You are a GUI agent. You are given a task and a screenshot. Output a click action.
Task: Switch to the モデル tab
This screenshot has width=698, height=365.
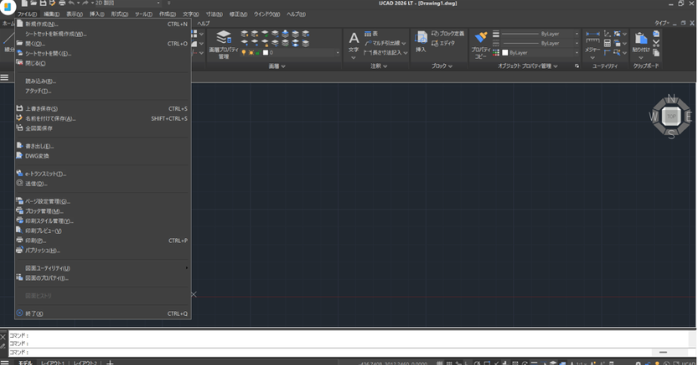pos(25,362)
